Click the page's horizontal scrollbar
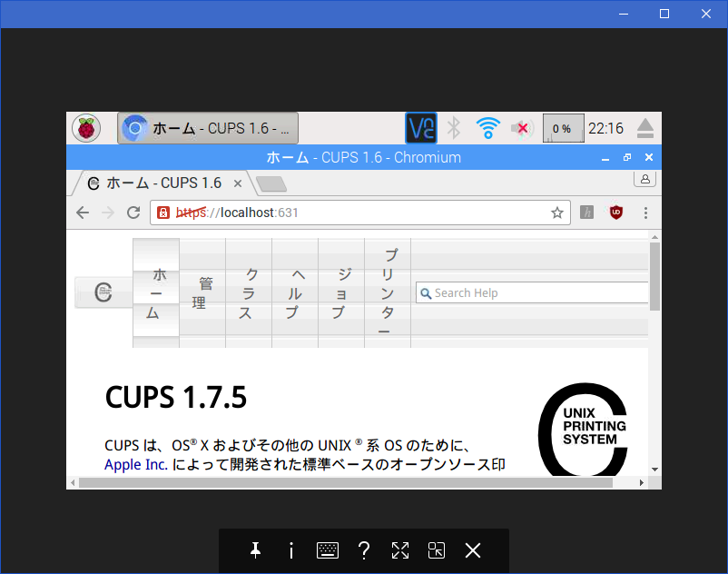Image resolution: width=728 pixels, height=574 pixels. [345, 482]
